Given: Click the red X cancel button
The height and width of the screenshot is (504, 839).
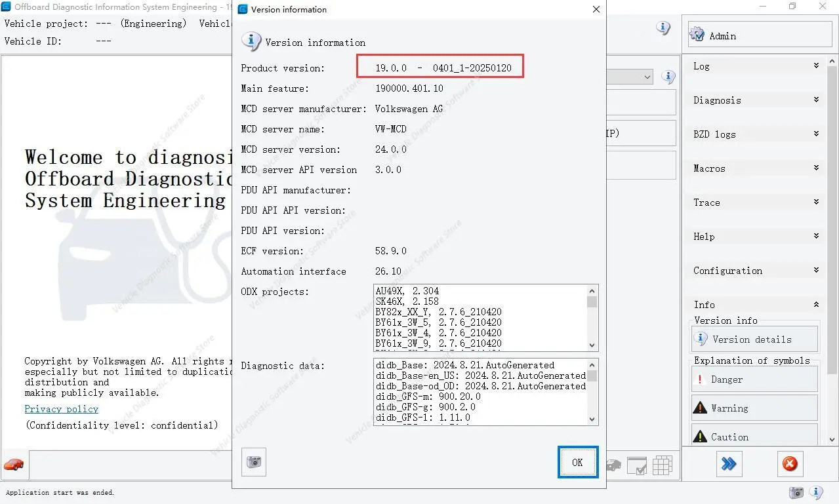Looking at the screenshot, I should 790,464.
